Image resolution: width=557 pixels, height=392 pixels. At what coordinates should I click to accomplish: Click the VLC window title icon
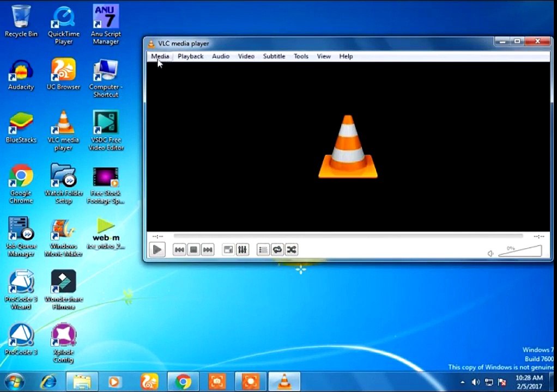tap(152, 44)
